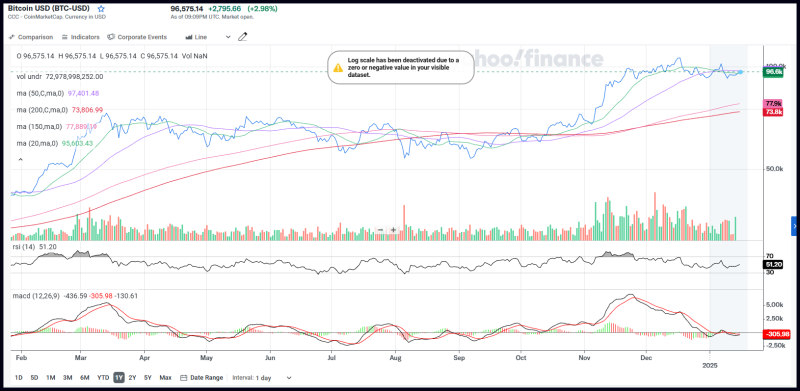Image resolution: width=800 pixels, height=391 pixels.
Task: Click 'As of 09:09PM UTC. Market open.'
Action: point(212,17)
